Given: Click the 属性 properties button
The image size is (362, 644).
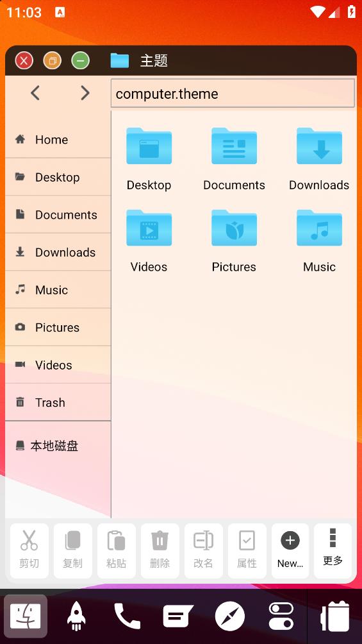Looking at the screenshot, I should click(247, 551).
